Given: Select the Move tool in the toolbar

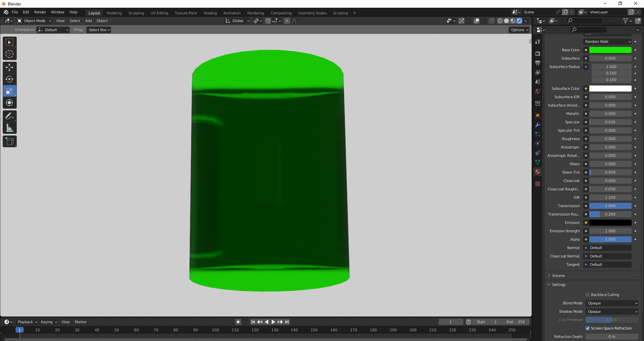Looking at the screenshot, I should click(9, 67).
